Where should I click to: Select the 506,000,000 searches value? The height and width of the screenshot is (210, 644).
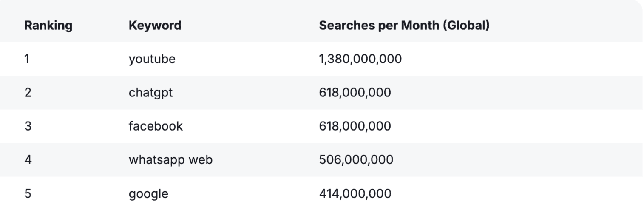click(356, 160)
